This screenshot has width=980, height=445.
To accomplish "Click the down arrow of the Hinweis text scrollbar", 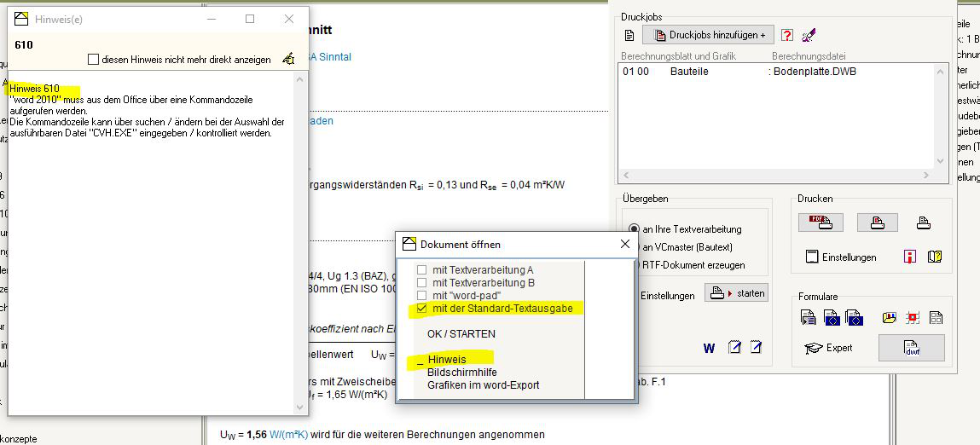I will [302, 407].
